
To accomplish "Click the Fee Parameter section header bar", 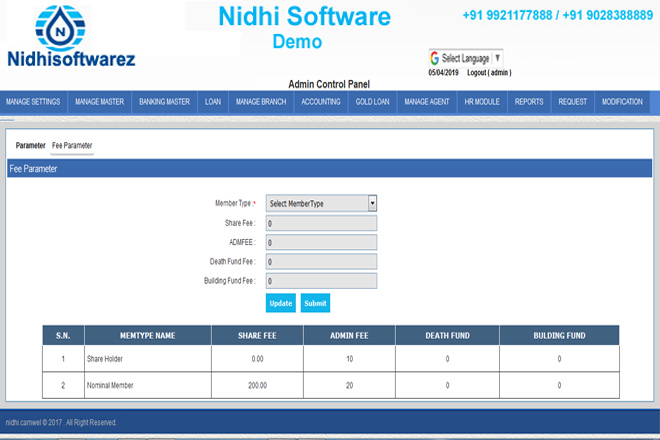I will (x=330, y=168).
